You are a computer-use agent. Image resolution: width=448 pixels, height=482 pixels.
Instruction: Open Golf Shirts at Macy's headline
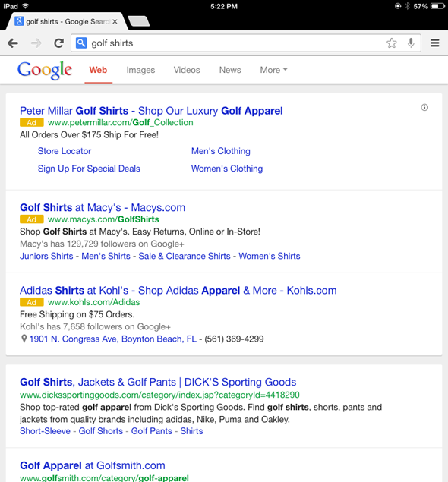pos(103,207)
